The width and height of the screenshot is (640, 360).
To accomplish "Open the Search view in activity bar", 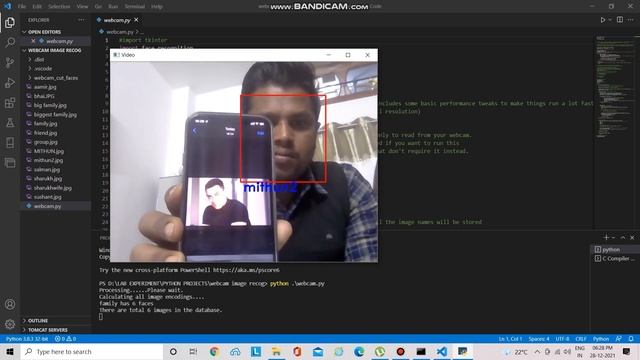I will pyautogui.click(x=10, y=42).
